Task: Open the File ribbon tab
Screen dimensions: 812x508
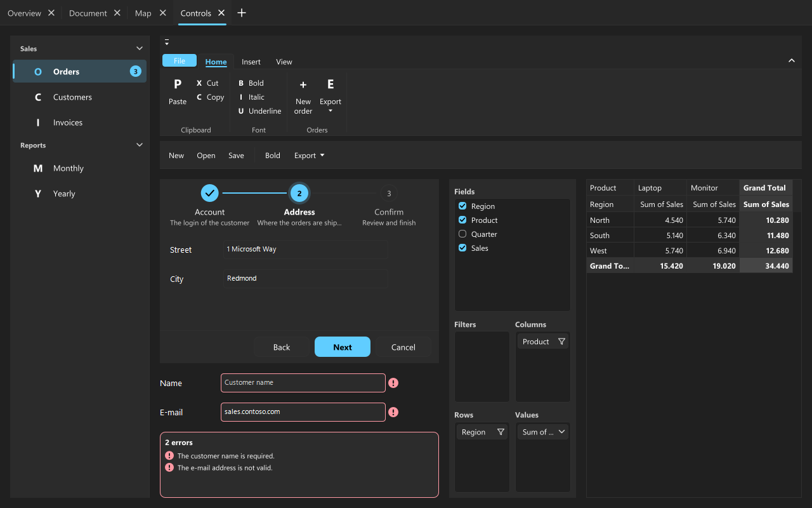Action: (180, 61)
